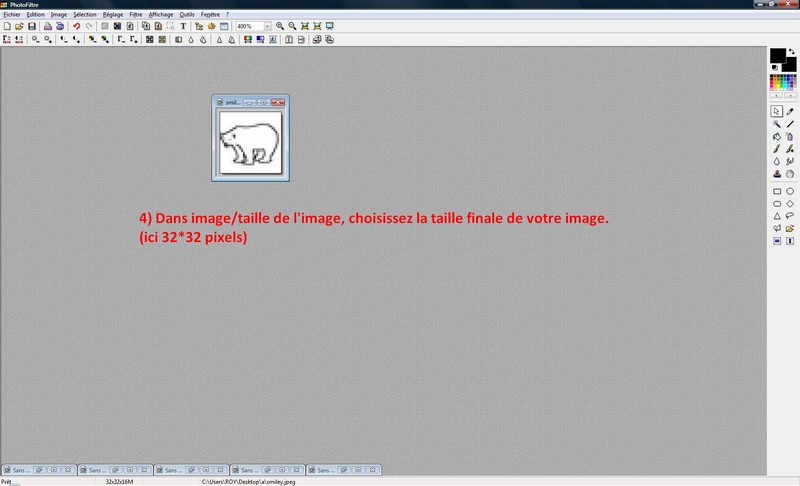
Task: Convert to grayscale with the toolbar icon
Action: [149, 39]
